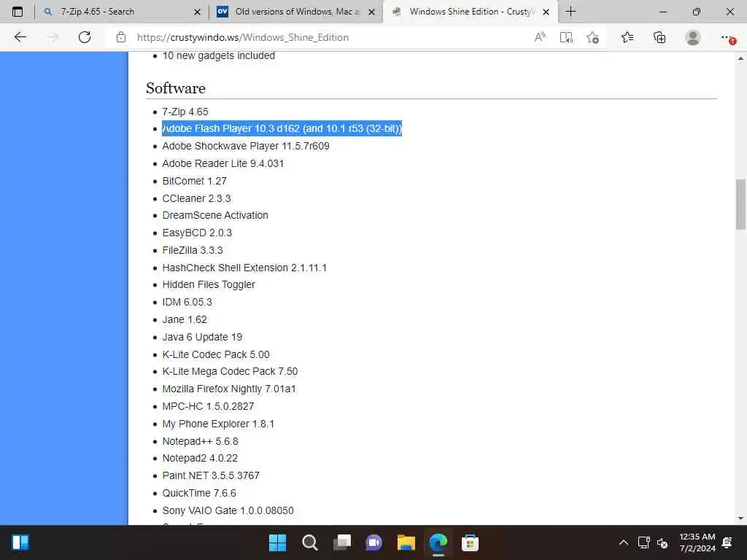Image resolution: width=747 pixels, height=560 pixels.
Task: Click Notepad++ 5.6.8 entry
Action: (x=200, y=441)
